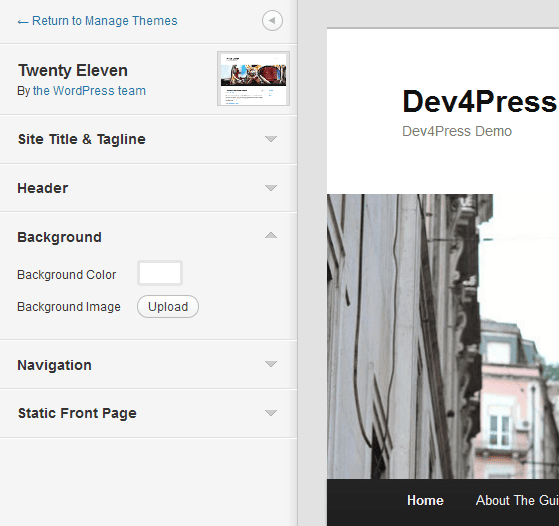Click the header image in the preview

pos(443,336)
